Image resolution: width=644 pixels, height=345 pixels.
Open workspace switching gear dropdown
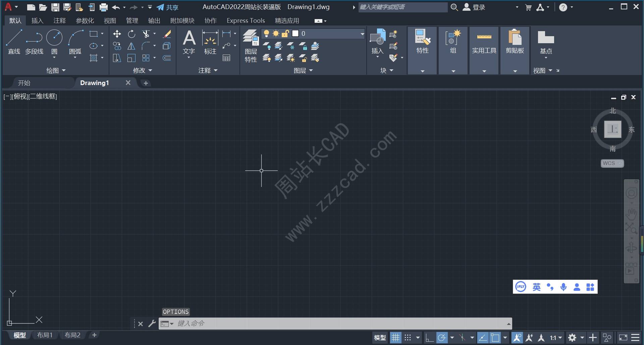tap(582, 338)
